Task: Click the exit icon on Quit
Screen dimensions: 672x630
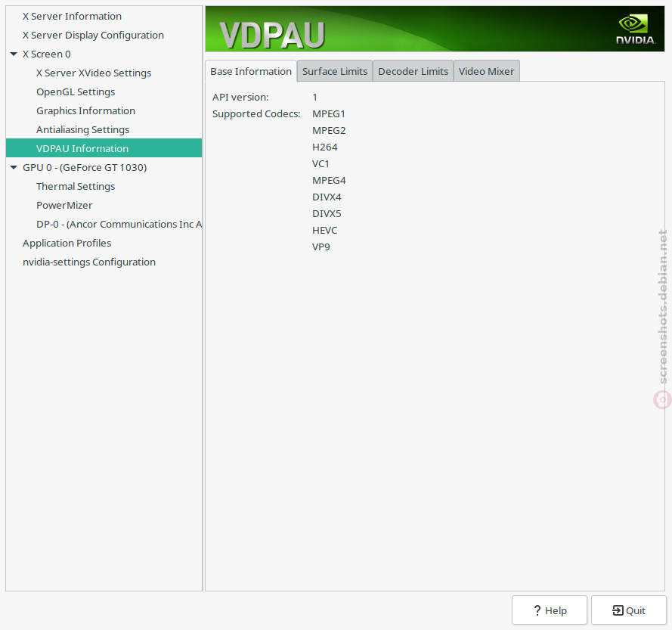Action: coord(618,610)
